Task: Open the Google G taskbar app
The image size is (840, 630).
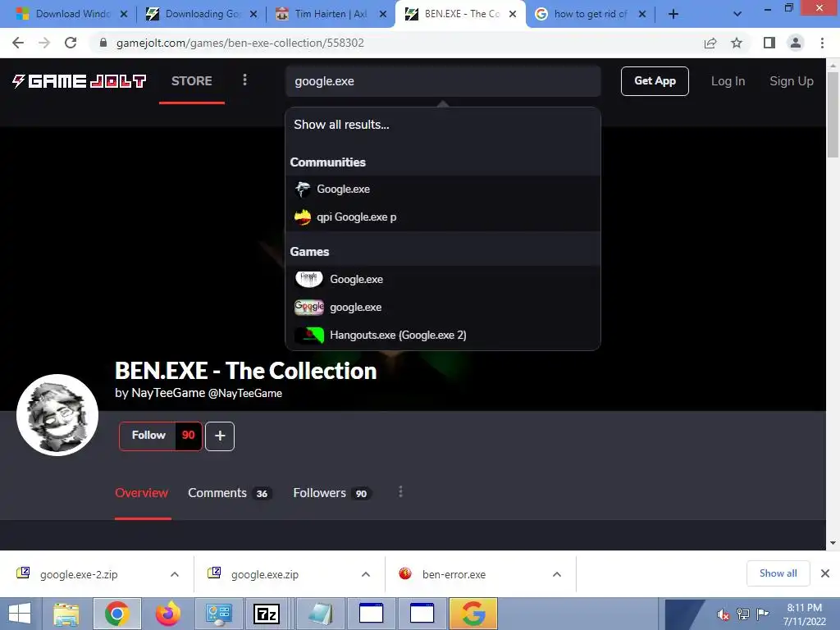Action: (473, 614)
